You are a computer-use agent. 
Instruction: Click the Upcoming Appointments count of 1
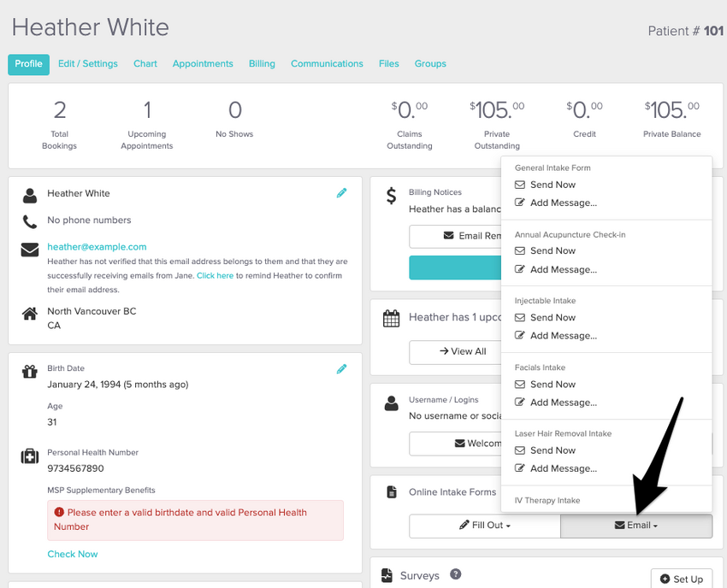pos(147,110)
